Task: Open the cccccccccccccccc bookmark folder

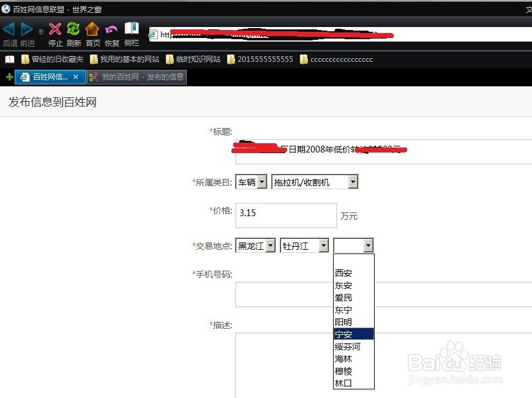Action: 337,59
